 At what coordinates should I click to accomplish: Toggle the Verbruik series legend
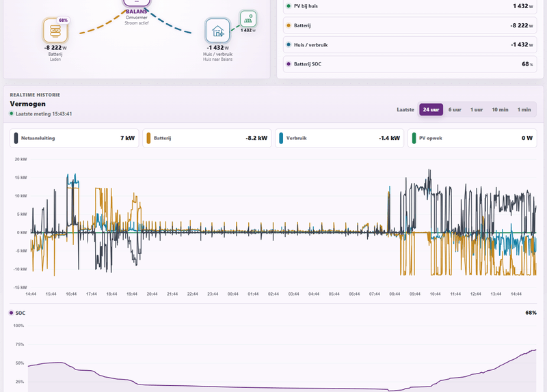[339, 138]
